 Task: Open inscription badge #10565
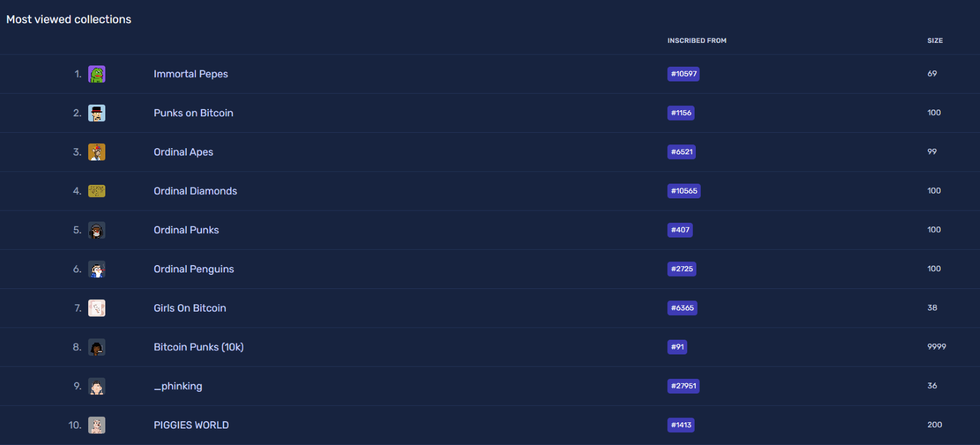(684, 191)
